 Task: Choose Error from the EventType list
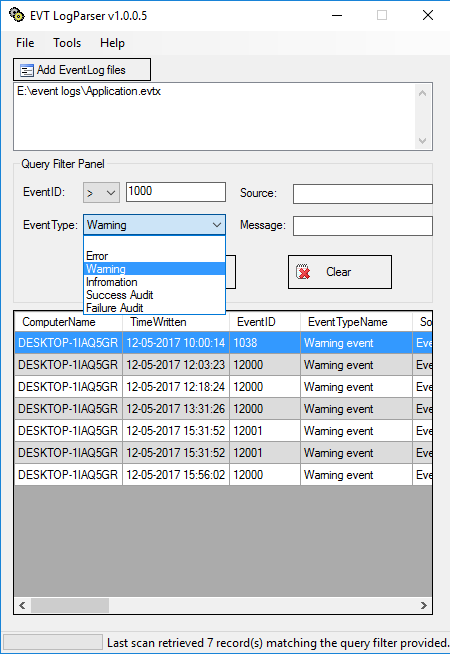tap(154, 256)
